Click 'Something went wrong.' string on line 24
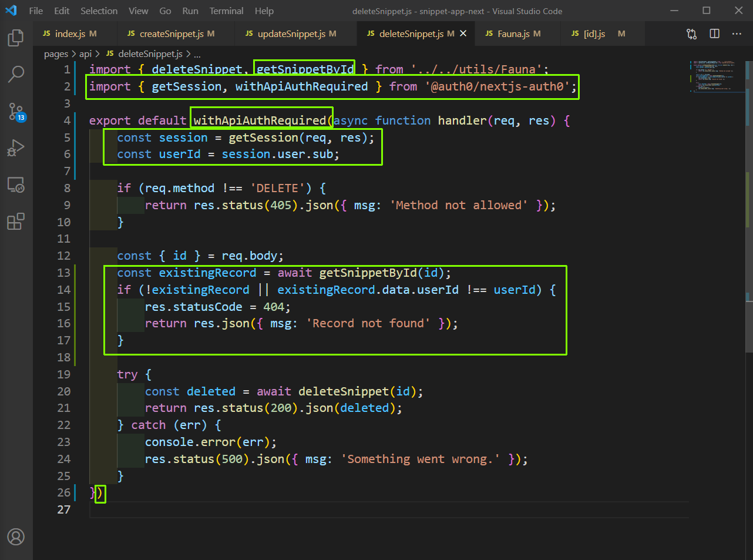The width and height of the screenshot is (753, 560). point(420,459)
